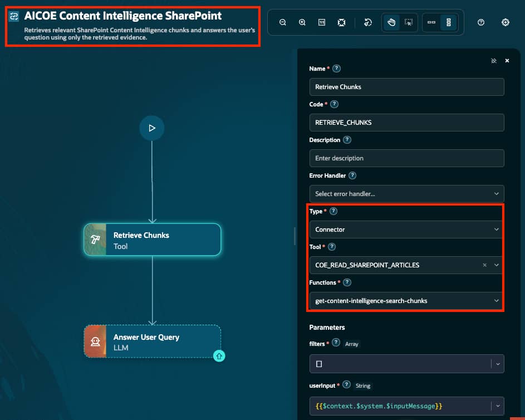Click the Code field RETRIEVE_CHUNKS

click(x=406, y=123)
